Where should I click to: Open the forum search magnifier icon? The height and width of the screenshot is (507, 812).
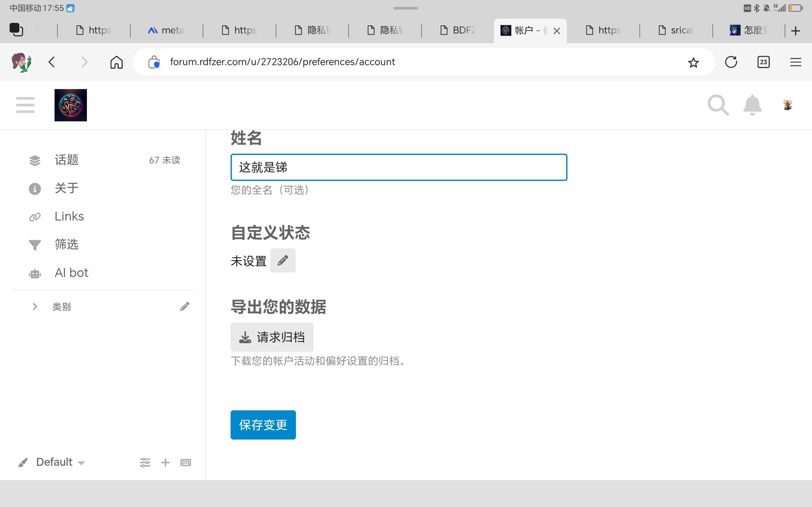(718, 105)
